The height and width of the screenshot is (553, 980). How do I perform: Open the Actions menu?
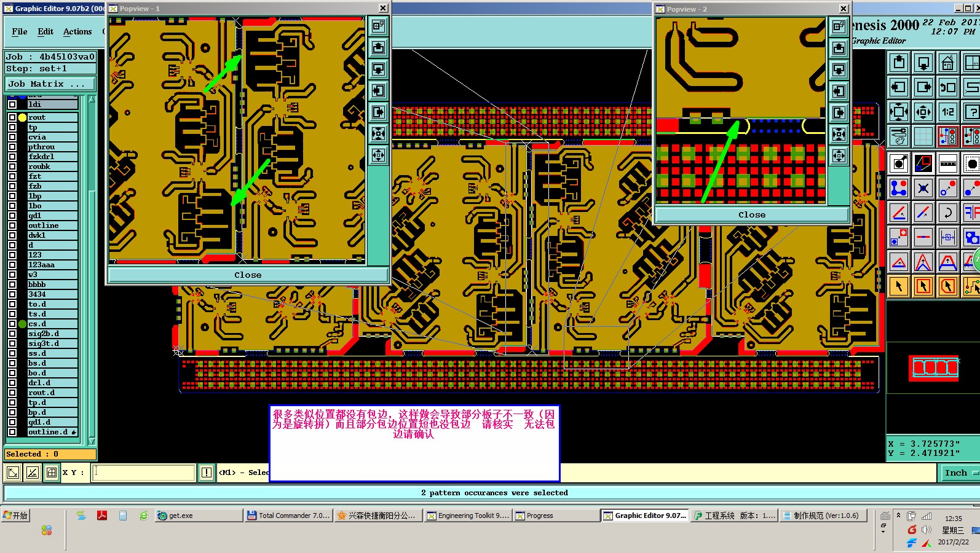point(77,31)
